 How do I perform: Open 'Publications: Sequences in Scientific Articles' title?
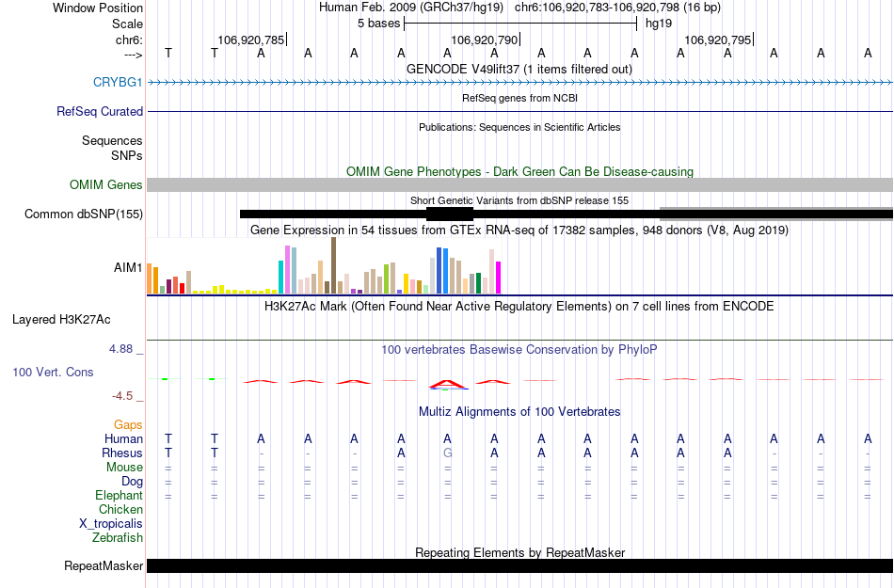point(519,127)
